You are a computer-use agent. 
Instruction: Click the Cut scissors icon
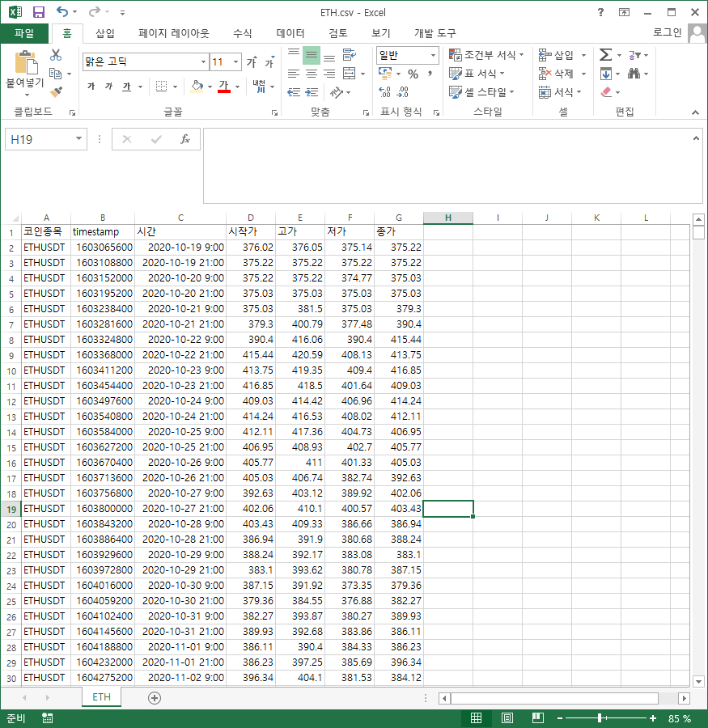click(56, 55)
